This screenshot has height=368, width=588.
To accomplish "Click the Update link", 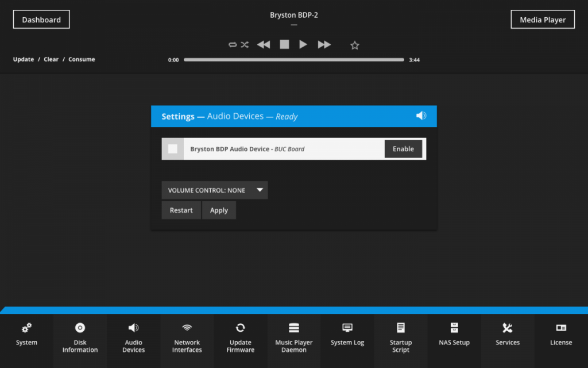I will click(23, 59).
